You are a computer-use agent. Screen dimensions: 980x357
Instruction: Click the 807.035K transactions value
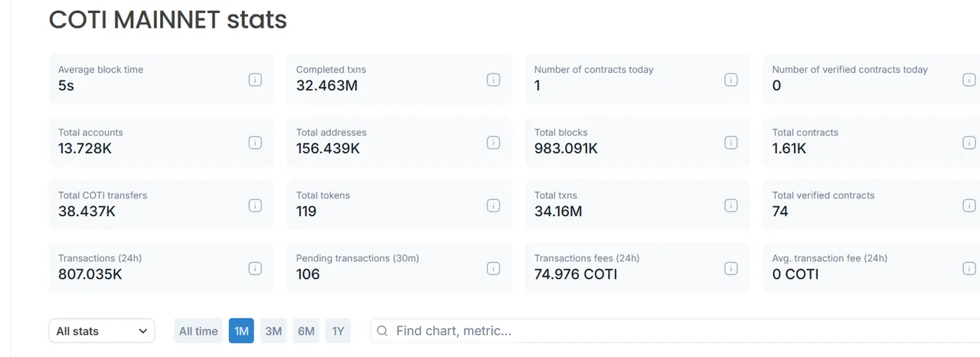[x=90, y=274]
